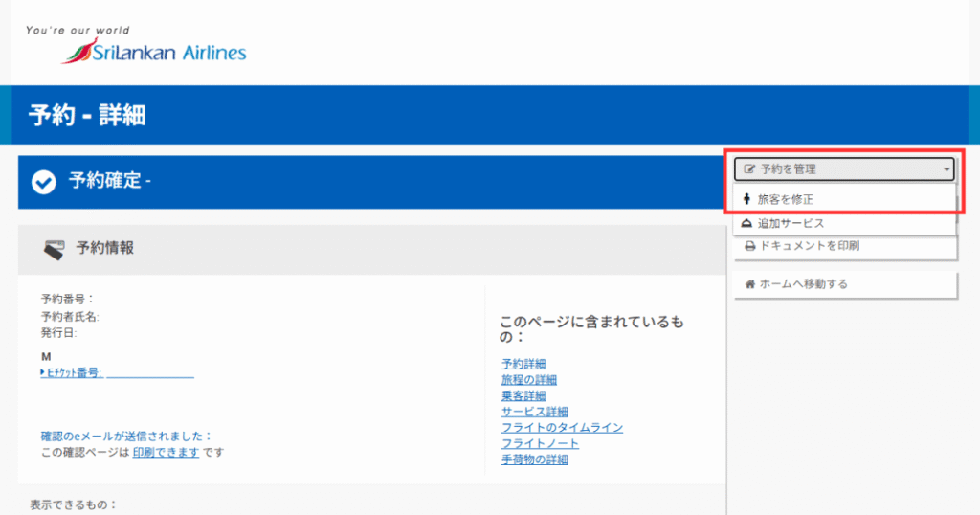Choose 追加サービス menu entry
980x515 pixels.
click(x=844, y=223)
